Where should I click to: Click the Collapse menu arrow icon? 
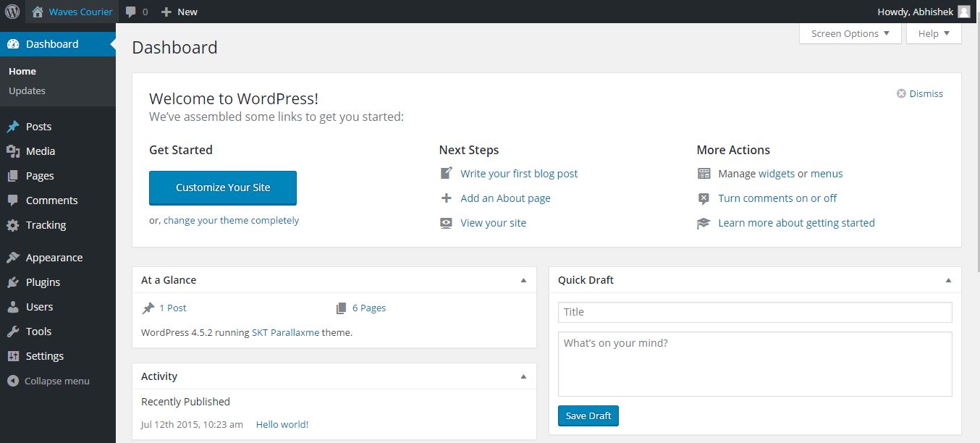[13, 381]
